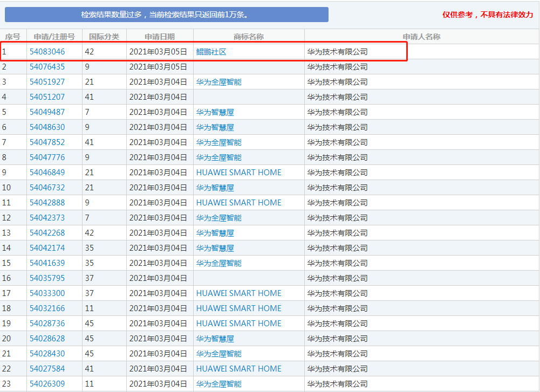This screenshot has height=392, width=540.
Task: Open HUAWEI SMART HOME in row 18
Action: click(238, 308)
